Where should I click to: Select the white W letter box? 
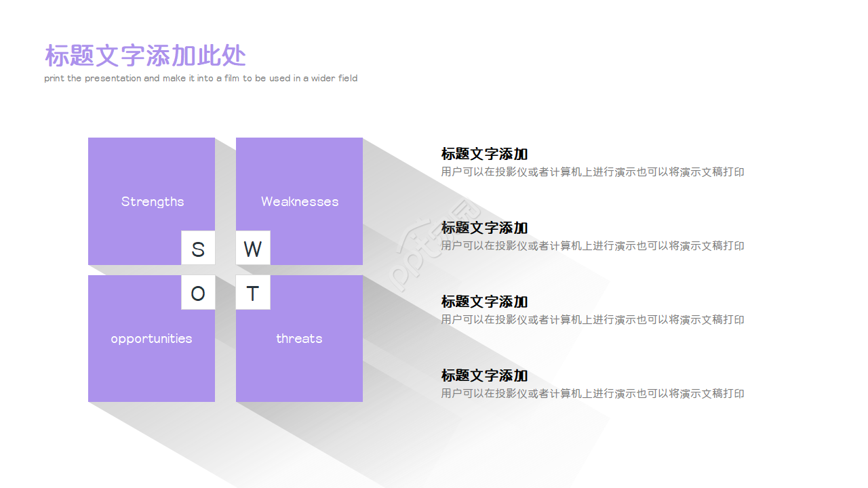tap(253, 248)
